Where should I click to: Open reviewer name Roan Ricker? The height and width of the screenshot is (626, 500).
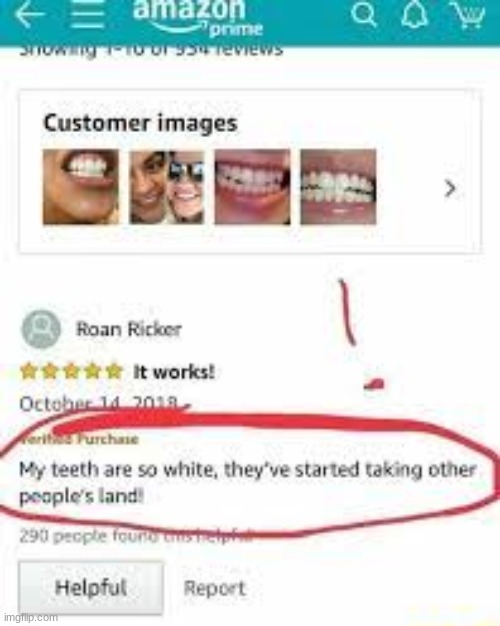point(129,330)
